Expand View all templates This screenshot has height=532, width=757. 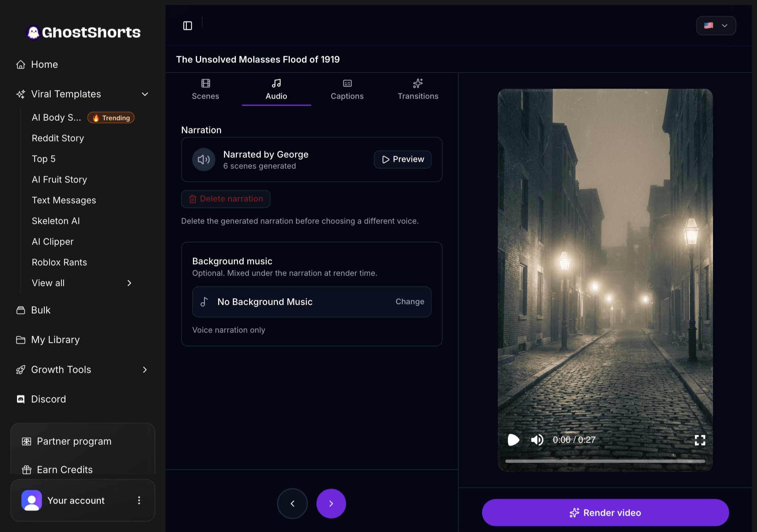click(82, 283)
